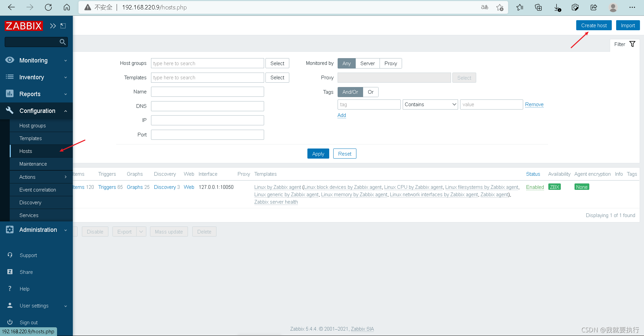The width and height of the screenshot is (644, 336).
Task: Open Event correlation page
Action: coord(38,190)
